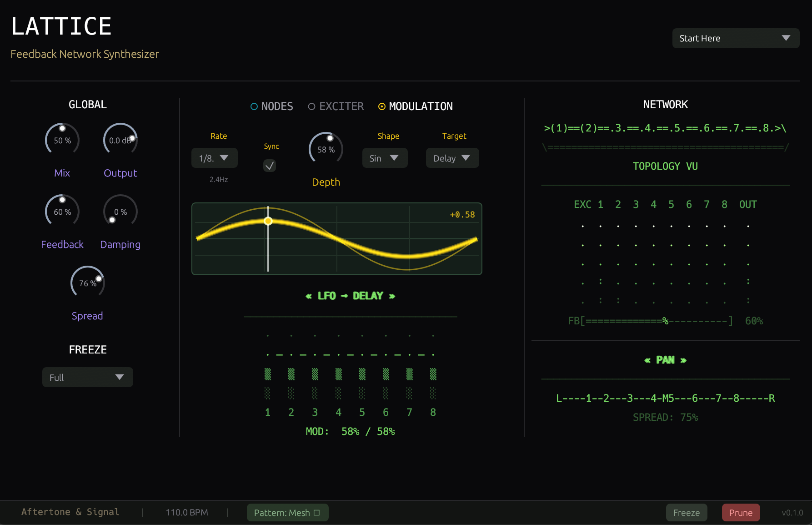The width and height of the screenshot is (812, 525).
Task: Select the MODULATION radio button
Action: (381, 106)
